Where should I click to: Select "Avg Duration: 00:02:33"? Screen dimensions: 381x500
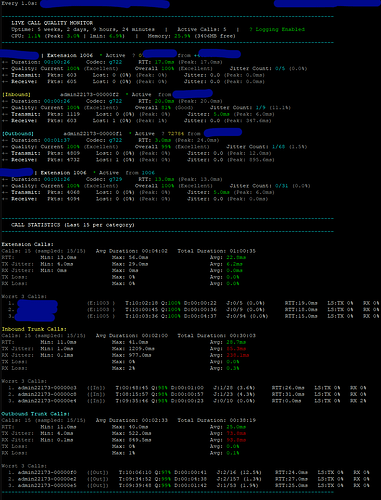tap(132, 420)
